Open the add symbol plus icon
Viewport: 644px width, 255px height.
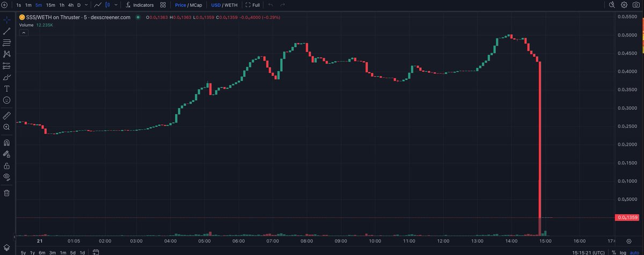point(4,5)
